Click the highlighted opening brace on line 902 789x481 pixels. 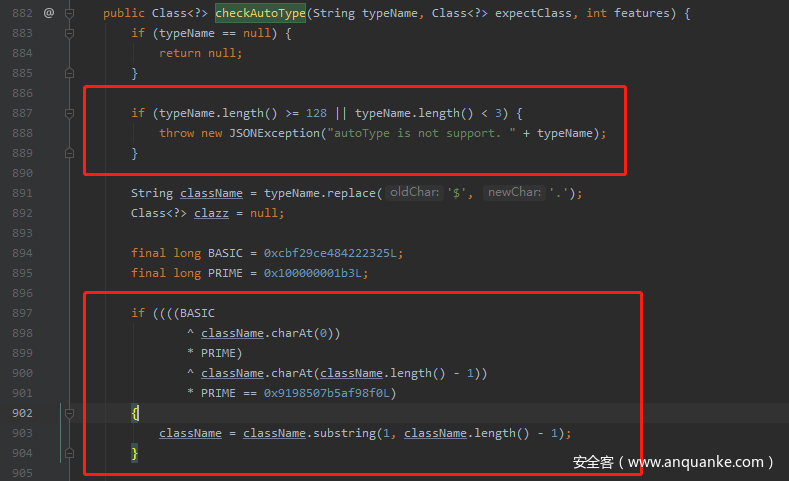pos(135,413)
